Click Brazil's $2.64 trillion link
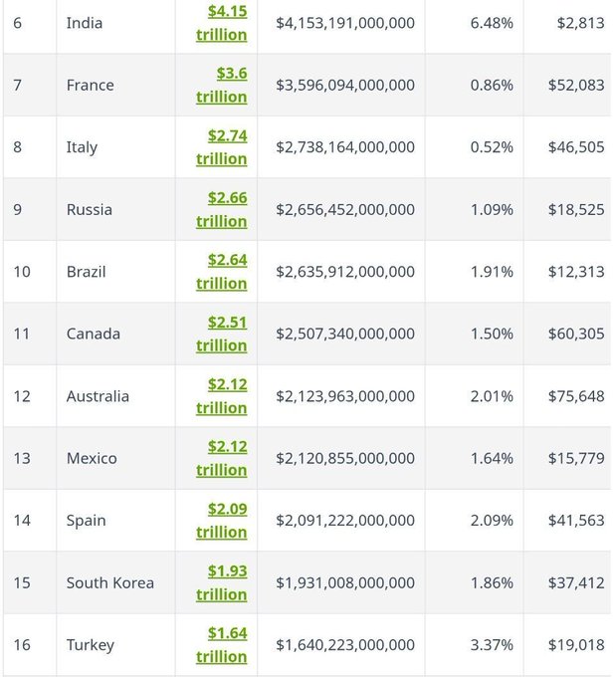 coord(222,272)
